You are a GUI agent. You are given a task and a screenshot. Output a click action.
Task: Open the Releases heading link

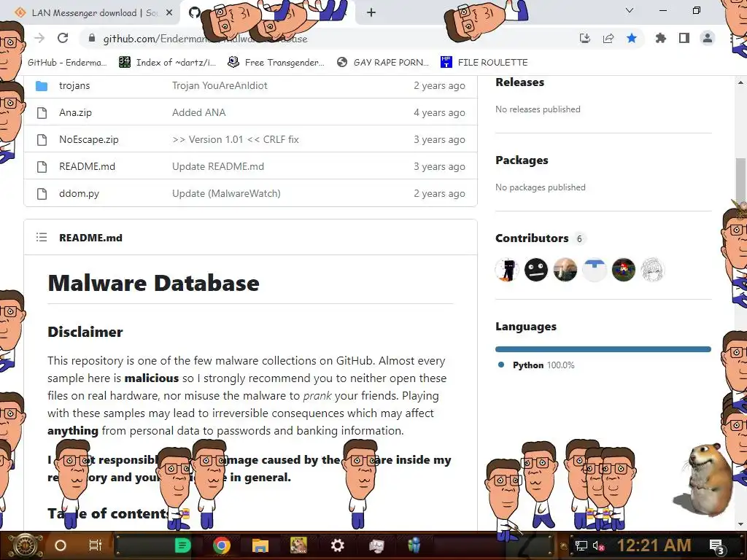[519, 82]
